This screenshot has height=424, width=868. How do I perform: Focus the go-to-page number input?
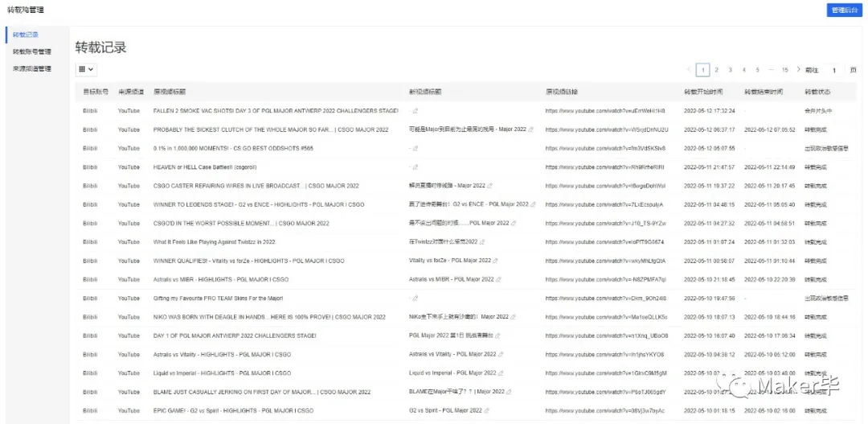833,70
